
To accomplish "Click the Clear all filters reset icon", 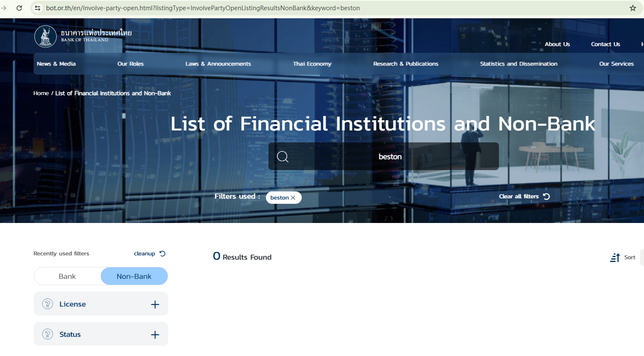I will pos(546,197).
